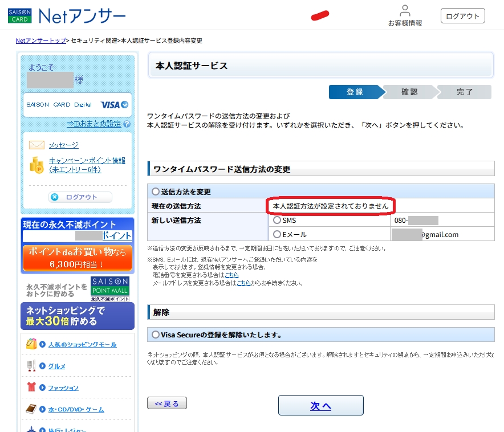Click top-right ログアウト button
Screen dimensions: 504x432
click(x=462, y=16)
